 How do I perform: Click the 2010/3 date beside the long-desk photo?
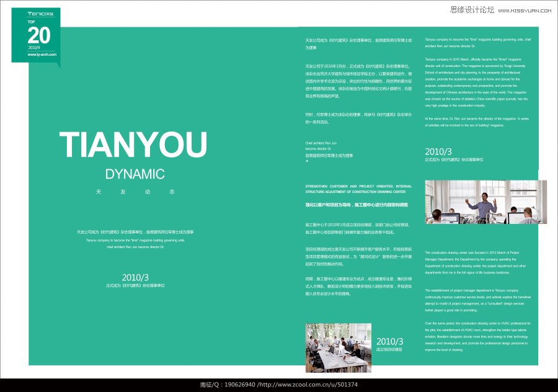tap(390, 341)
